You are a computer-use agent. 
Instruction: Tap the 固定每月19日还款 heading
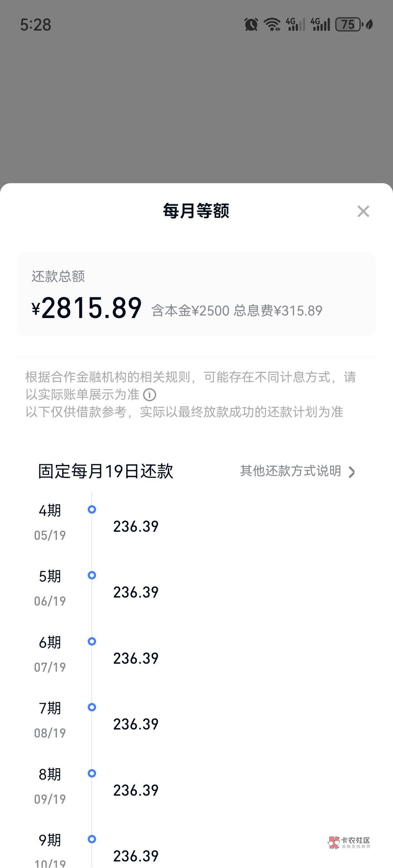[x=106, y=471]
